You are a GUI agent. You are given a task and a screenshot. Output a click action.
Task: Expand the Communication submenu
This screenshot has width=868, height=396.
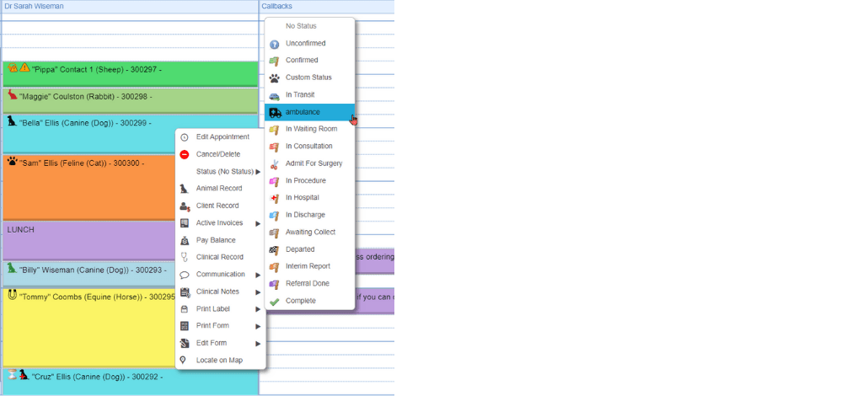[258, 275]
